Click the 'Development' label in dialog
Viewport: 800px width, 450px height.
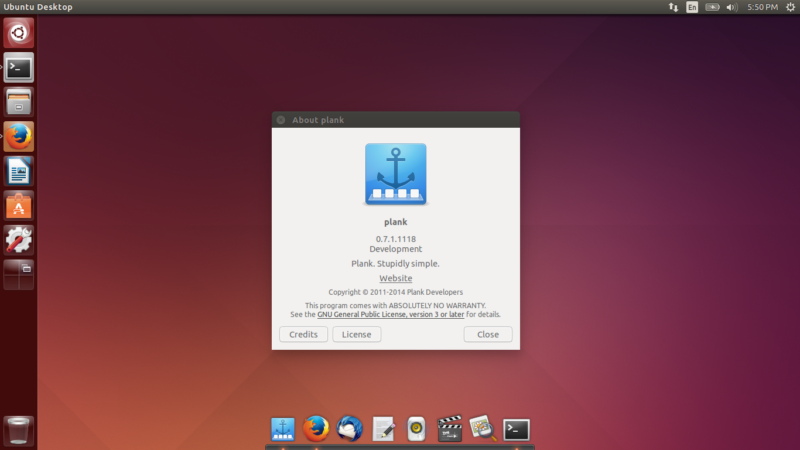[396, 249]
